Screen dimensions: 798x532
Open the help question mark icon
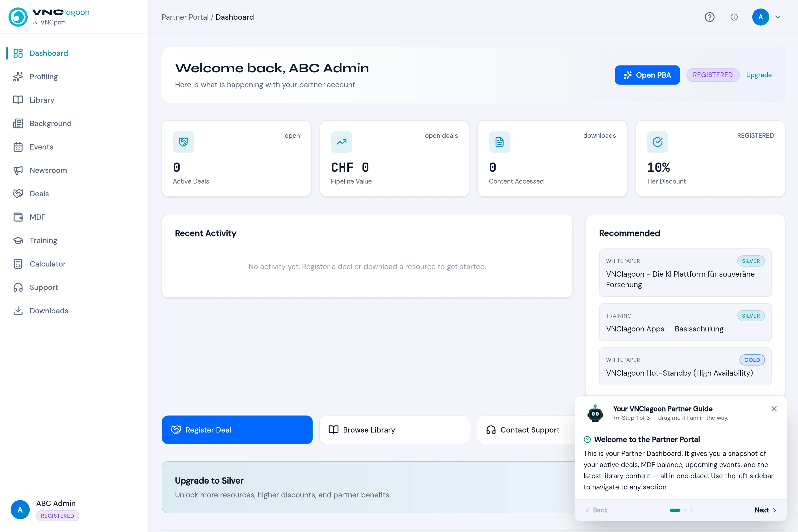709,17
